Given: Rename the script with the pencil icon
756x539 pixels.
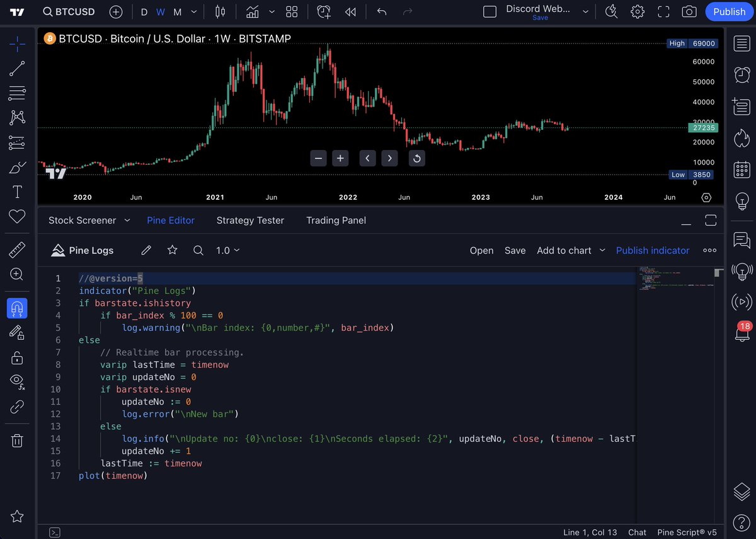Looking at the screenshot, I should [146, 250].
